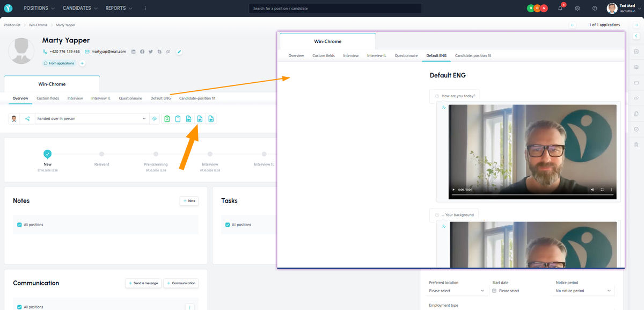
Task: Open Marty Yapper's LinkedIn profile icon
Action: 134,52
